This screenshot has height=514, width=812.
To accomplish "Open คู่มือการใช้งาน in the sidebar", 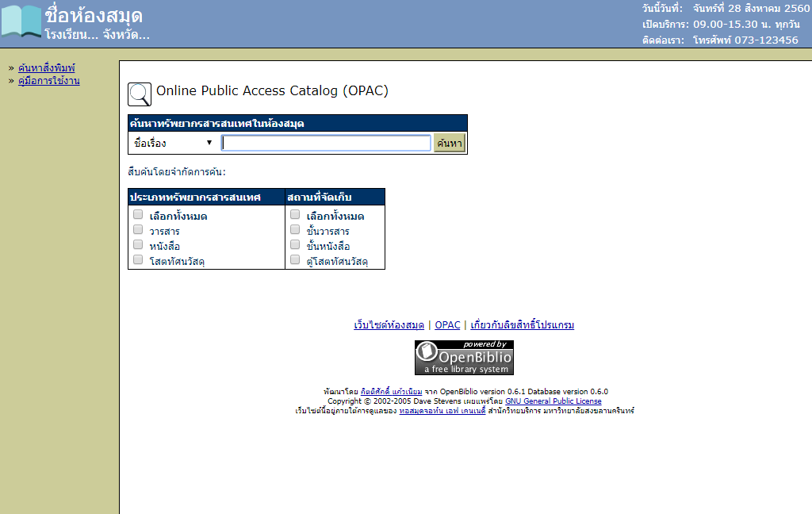I will 48,81.
